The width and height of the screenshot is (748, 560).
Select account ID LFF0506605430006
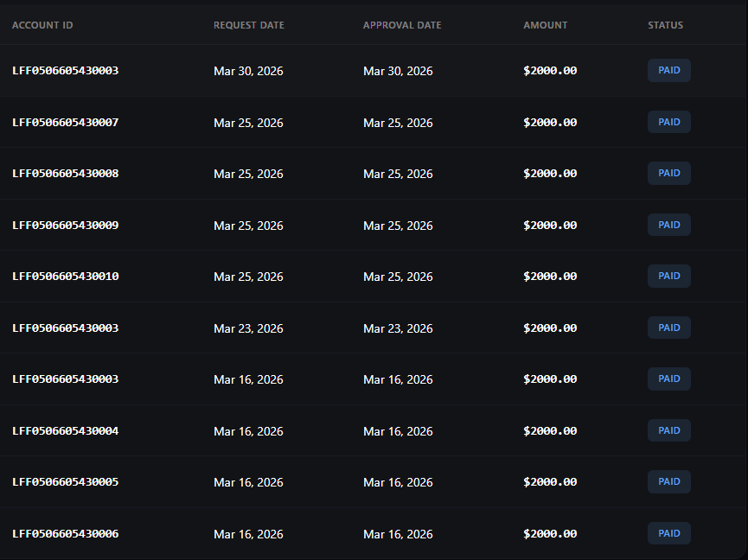[66, 534]
